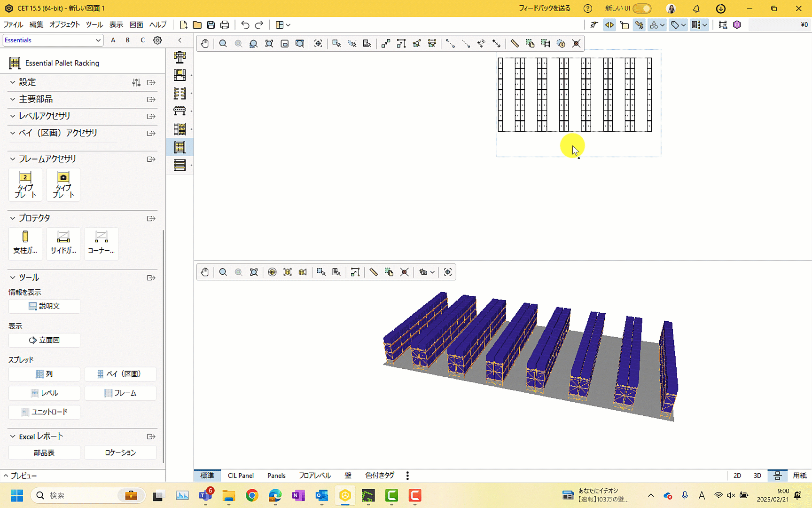Generate the 部品表 Excel report

click(44, 452)
